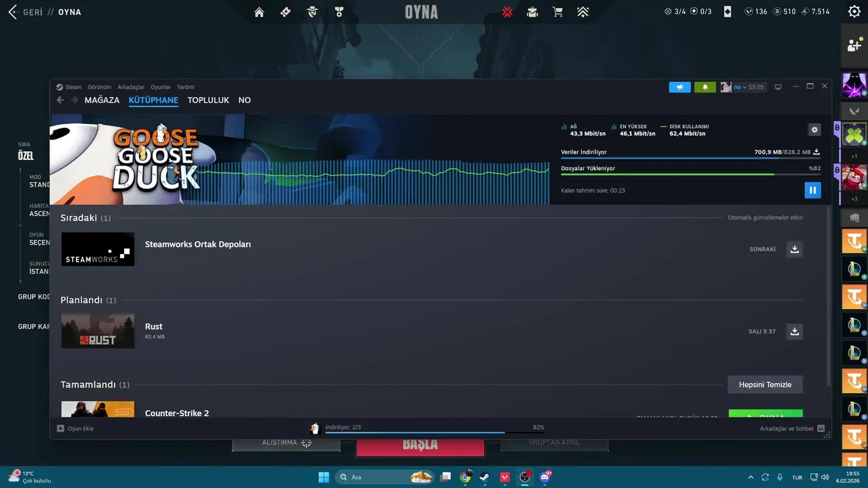Open Arkadaşlar ve Sohbet

click(x=792, y=428)
